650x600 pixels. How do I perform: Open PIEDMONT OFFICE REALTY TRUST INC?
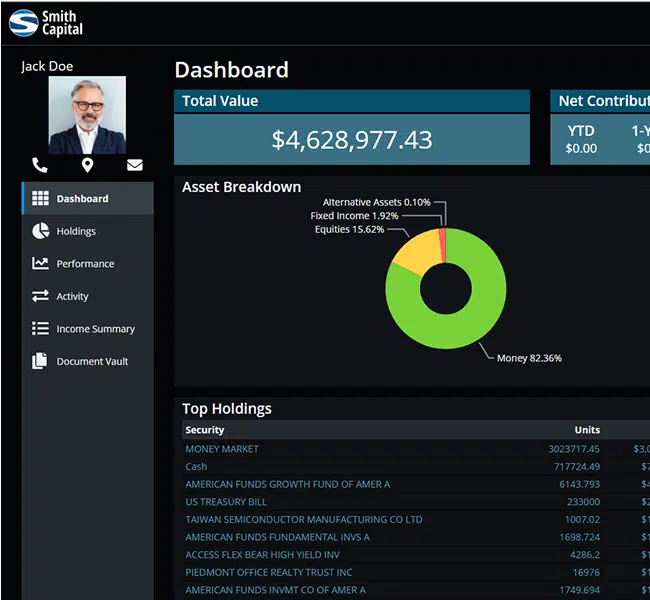tap(269, 572)
